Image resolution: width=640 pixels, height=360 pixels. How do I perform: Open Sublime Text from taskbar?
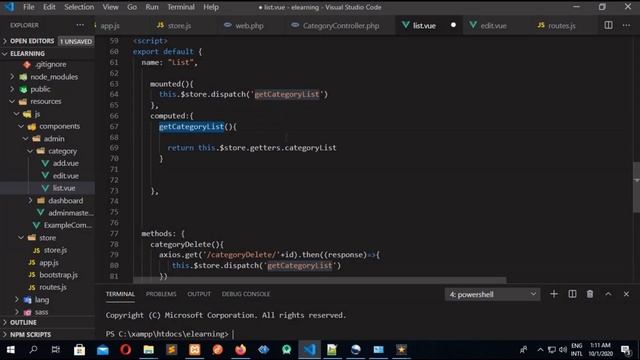(x=171, y=350)
